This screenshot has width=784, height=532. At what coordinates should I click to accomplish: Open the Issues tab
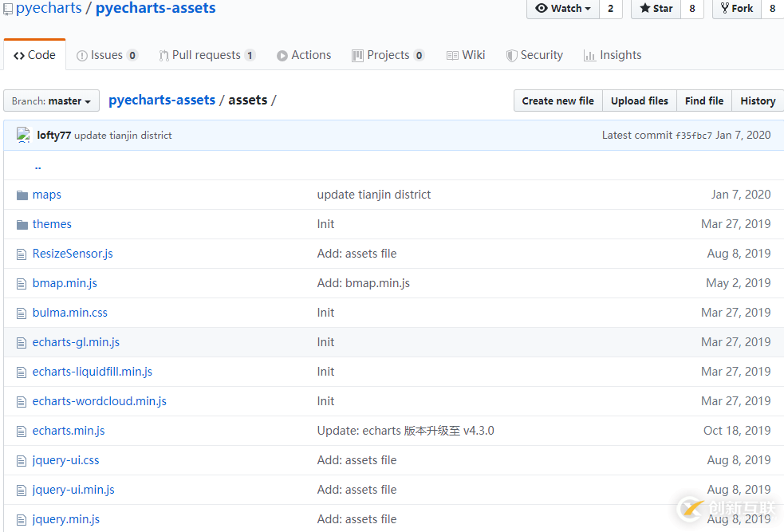107,55
